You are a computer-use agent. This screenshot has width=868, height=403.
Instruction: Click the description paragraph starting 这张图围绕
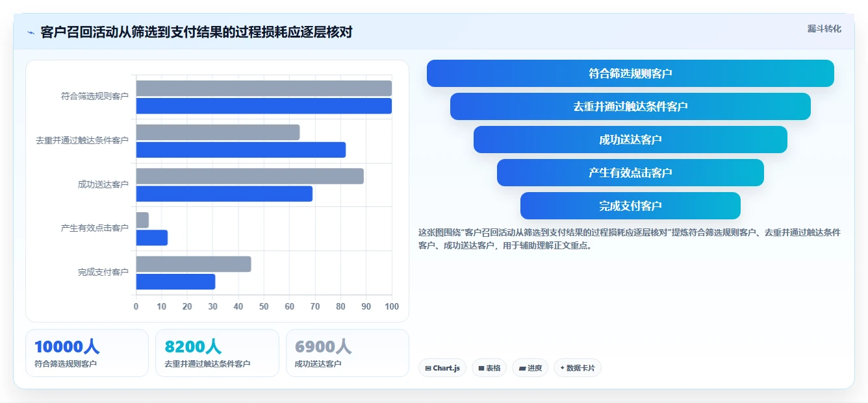click(x=630, y=239)
